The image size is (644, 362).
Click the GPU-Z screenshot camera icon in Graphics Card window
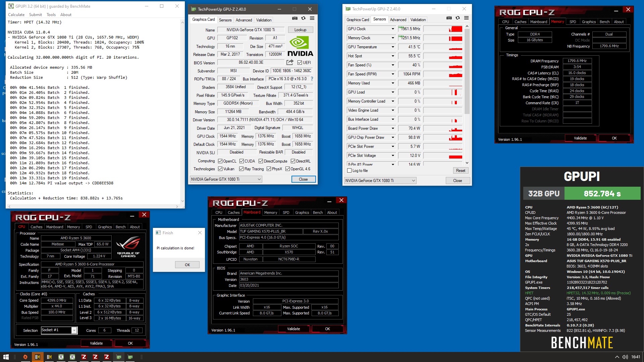click(x=294, y=18)
